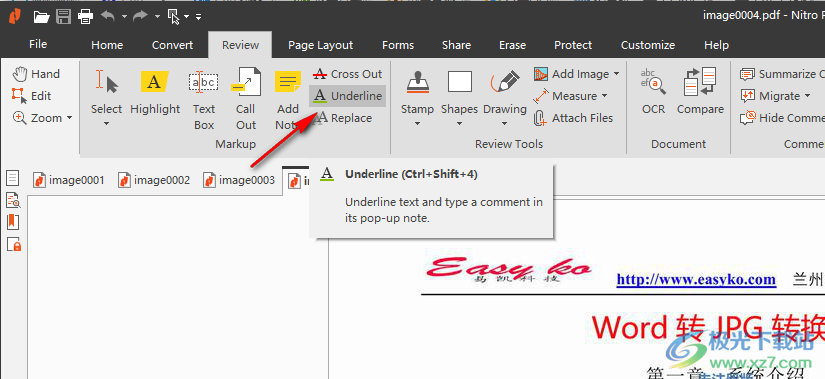Save the document with the floppy icon
Image resolution: width=825 pixels, height=379 pixels.
[x=64, y=17]
